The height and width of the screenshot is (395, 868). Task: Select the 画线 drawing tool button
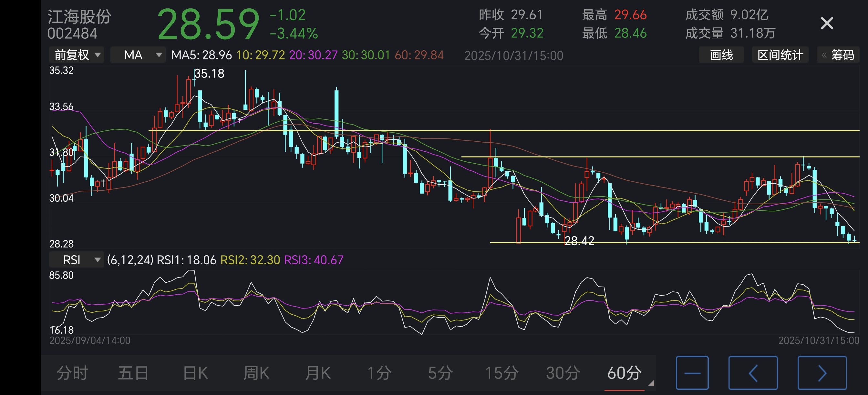click(721, 55)
